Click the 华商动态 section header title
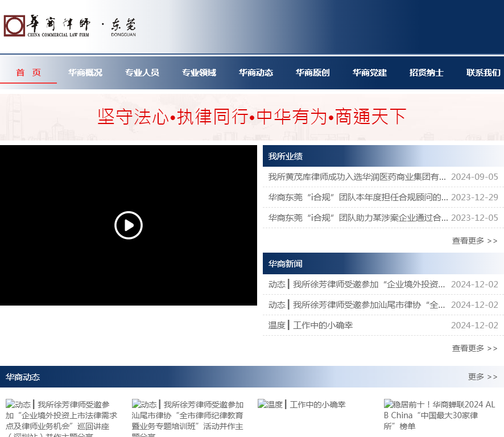The width and height of the screenshot is (504, 437). coord(23,377)
